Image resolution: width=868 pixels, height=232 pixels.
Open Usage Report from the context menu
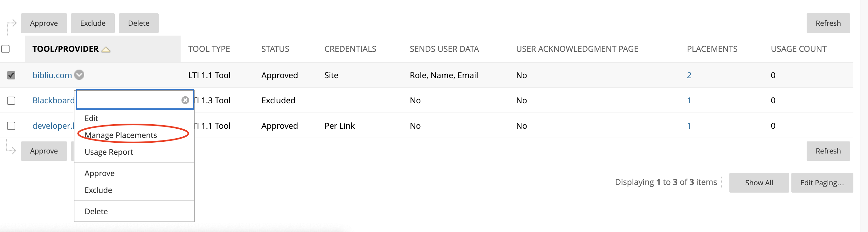[108, 152]
